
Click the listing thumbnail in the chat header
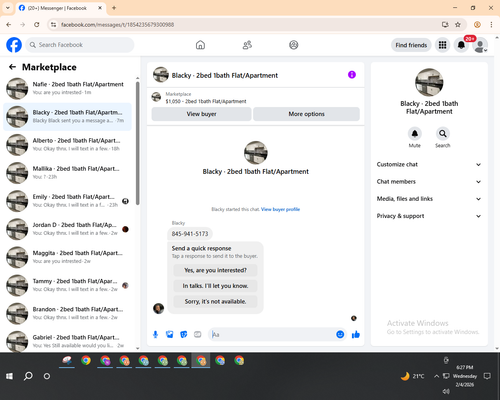tap(161, 75)
